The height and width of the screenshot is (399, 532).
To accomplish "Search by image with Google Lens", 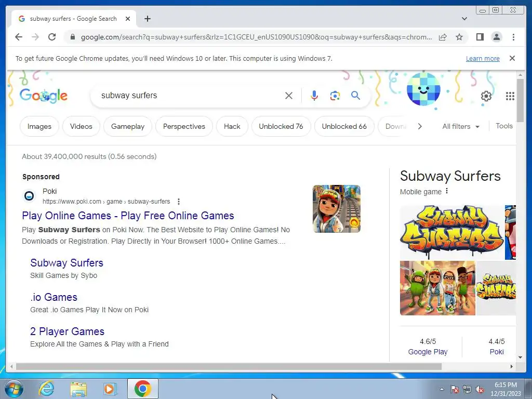I will pos(335,96).
